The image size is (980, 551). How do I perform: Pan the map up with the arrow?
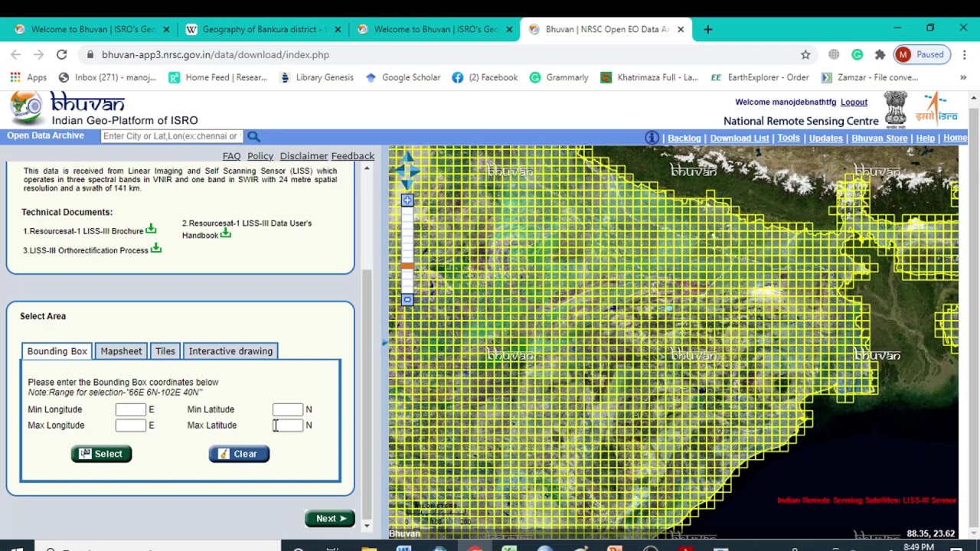[x=407, y=157]
